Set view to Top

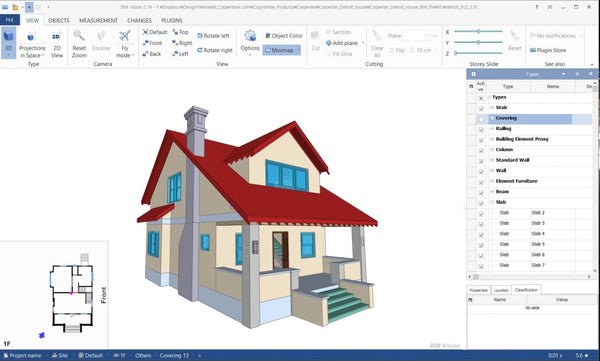tap(180, 32)
